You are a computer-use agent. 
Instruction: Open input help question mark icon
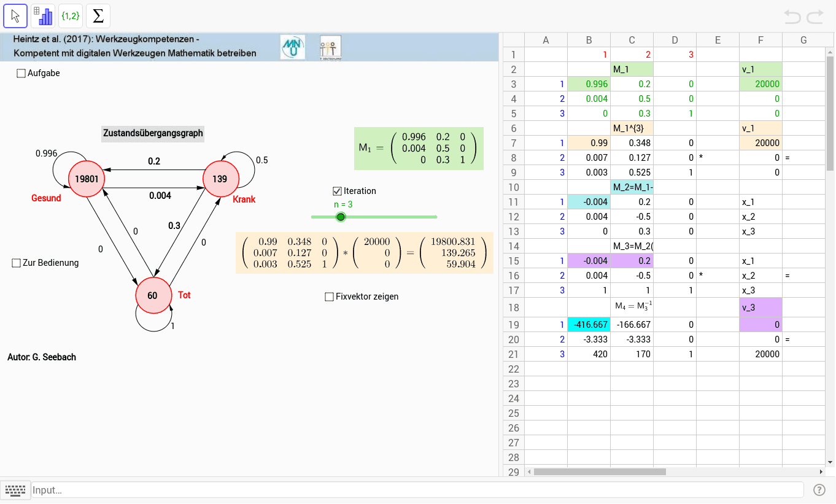(819, 489)
